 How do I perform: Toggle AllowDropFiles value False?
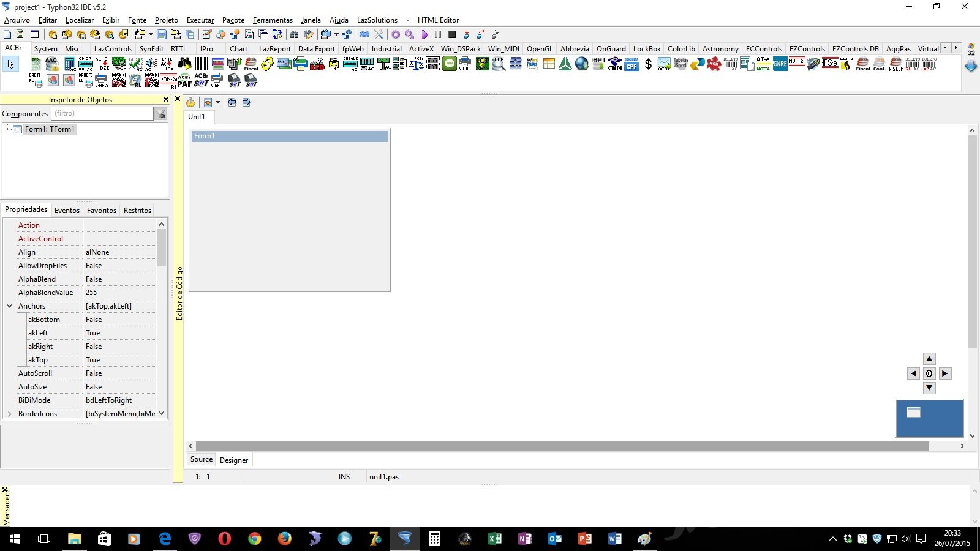(119, 266)
